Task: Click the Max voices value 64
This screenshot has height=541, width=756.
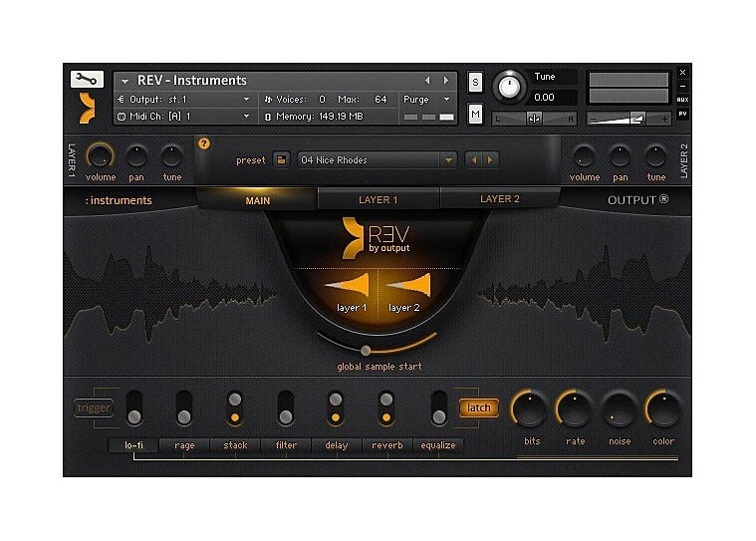Action: 380,100
